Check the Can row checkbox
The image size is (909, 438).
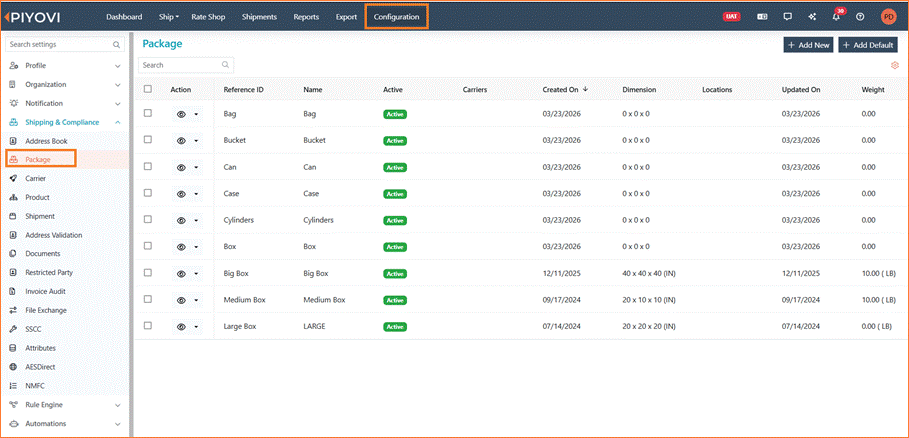(148, 166)
